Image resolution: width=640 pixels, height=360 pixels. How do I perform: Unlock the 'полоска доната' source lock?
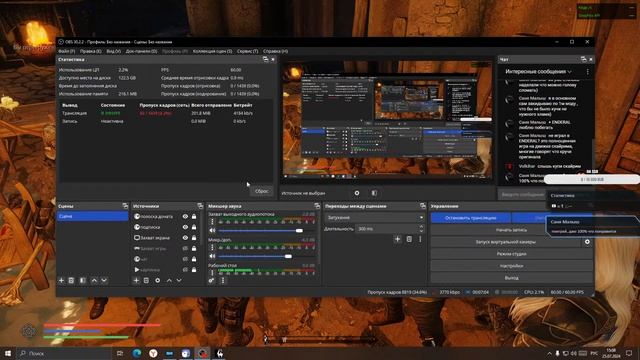(194, 217)
